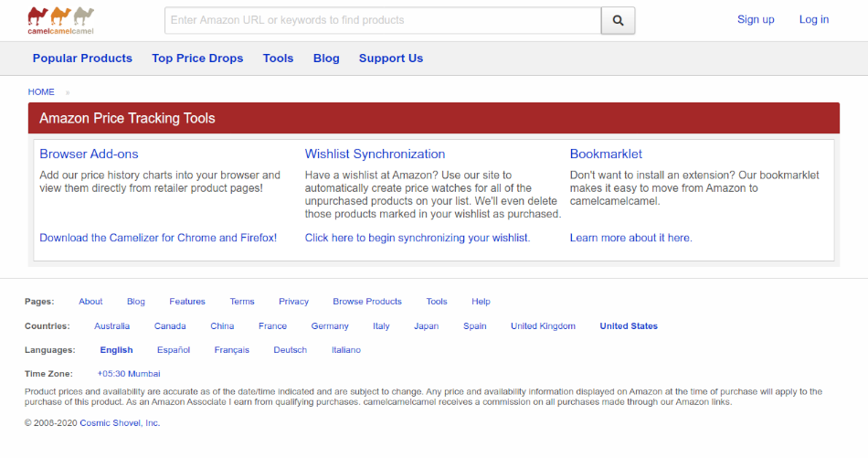This screenshot has height=458, width=868.
Task: Open the Support Us page
Action: click(x=391, y=59)
